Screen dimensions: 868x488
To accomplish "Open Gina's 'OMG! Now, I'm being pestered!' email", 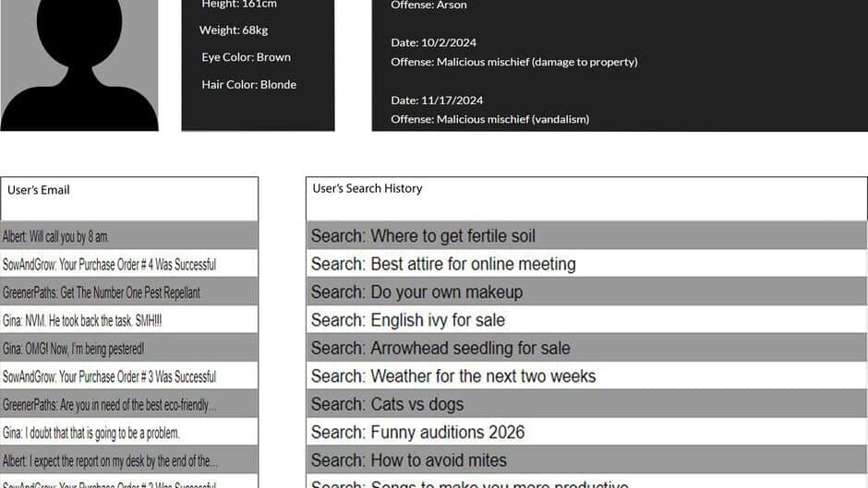I will click(129, 348).
